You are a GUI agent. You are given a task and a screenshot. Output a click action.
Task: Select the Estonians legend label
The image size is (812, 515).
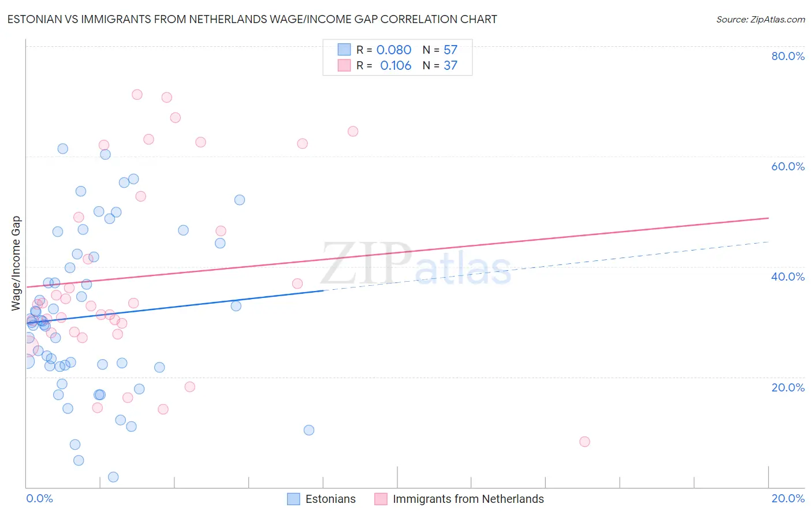pos(330,499)
